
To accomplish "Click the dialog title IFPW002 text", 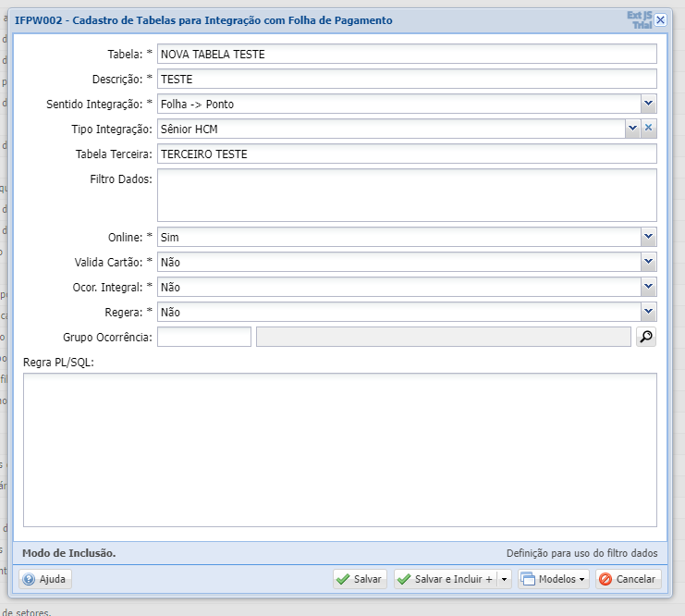I will click(x=203, y=20).
